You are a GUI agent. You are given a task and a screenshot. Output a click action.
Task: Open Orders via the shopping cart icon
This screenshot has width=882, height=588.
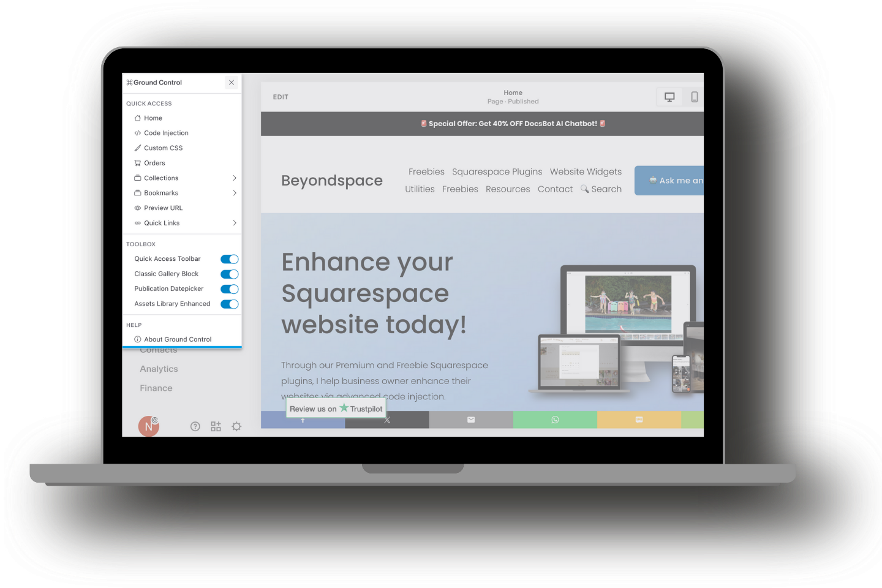tap(137, 162)
